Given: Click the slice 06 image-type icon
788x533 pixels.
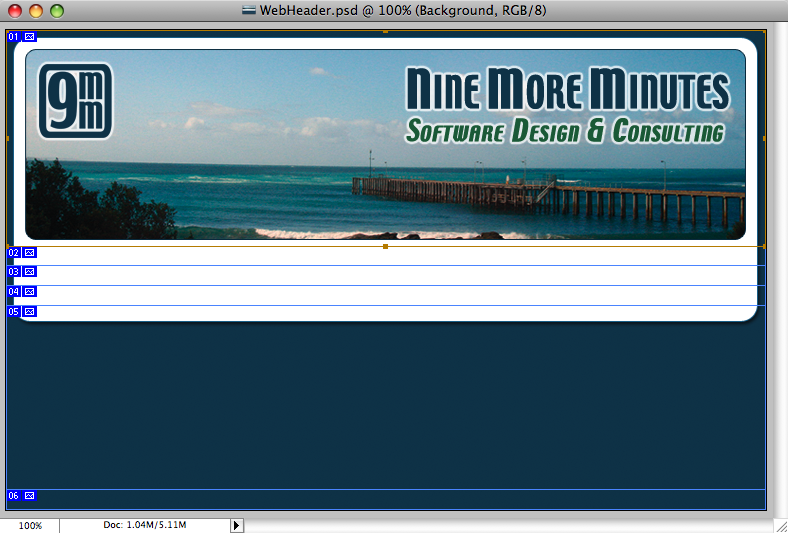Looking at the screenshot, I should [30, 496].
